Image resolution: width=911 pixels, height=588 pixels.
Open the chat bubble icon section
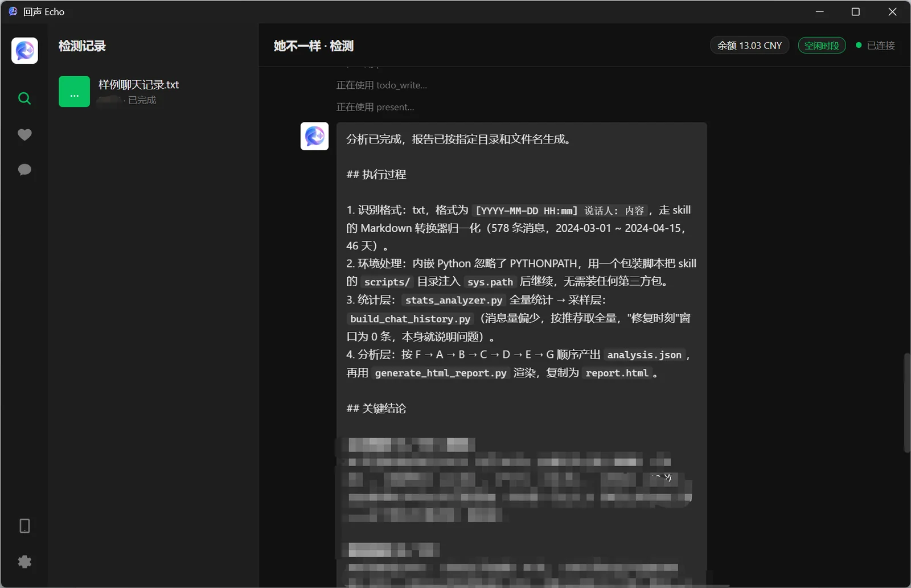tap(24, 170)
